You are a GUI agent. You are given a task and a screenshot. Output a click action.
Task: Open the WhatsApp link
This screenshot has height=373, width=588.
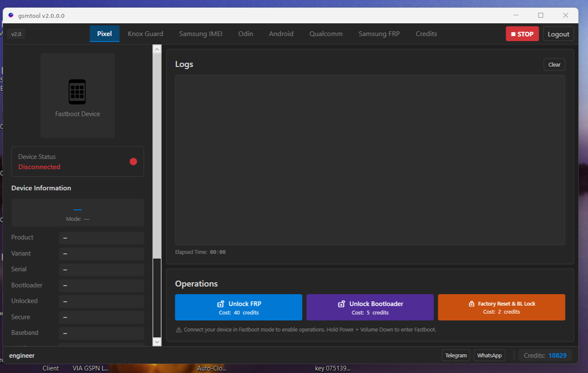tap(489, 355)
